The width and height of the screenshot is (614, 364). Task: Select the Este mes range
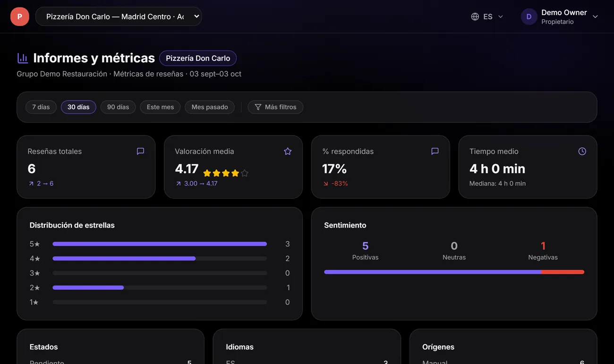(x=160, y=107)
